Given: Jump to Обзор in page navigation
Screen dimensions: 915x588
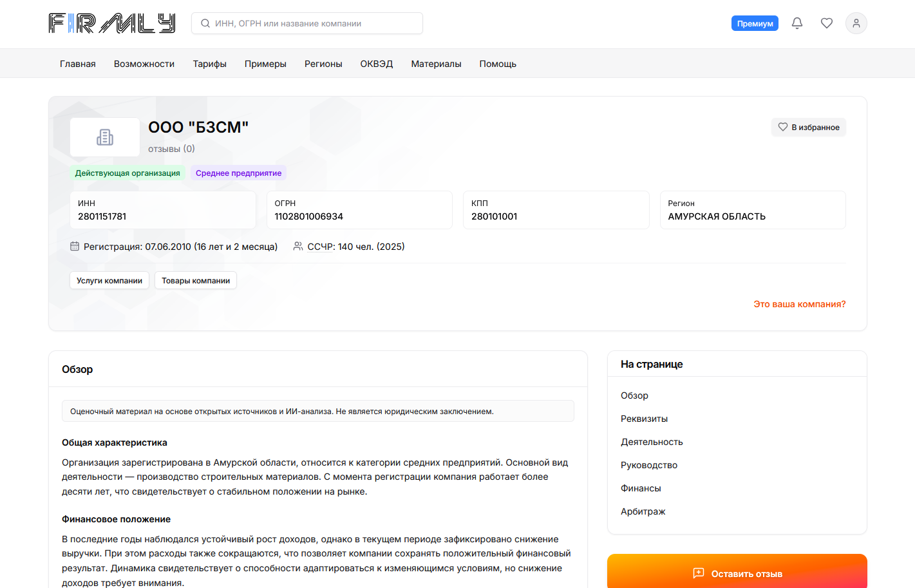Looking at the screenshot, I should [x=634, y=395].
